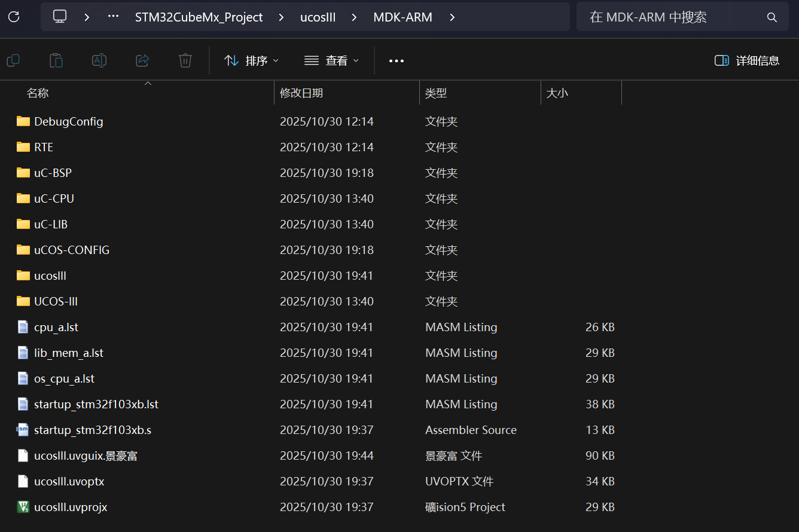Open the 排序 sort dropdown

251,60
